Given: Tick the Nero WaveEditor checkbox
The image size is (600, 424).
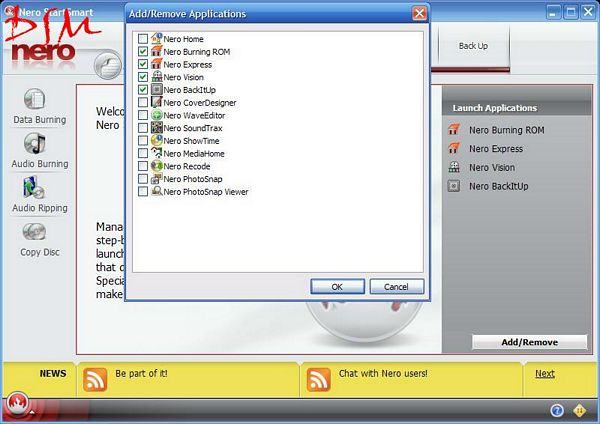Looking at the screenshot, I should 143,116.
